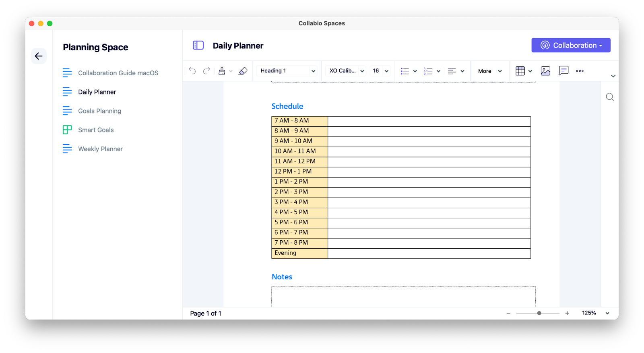Open the insert table dropdown

(524, 71)
